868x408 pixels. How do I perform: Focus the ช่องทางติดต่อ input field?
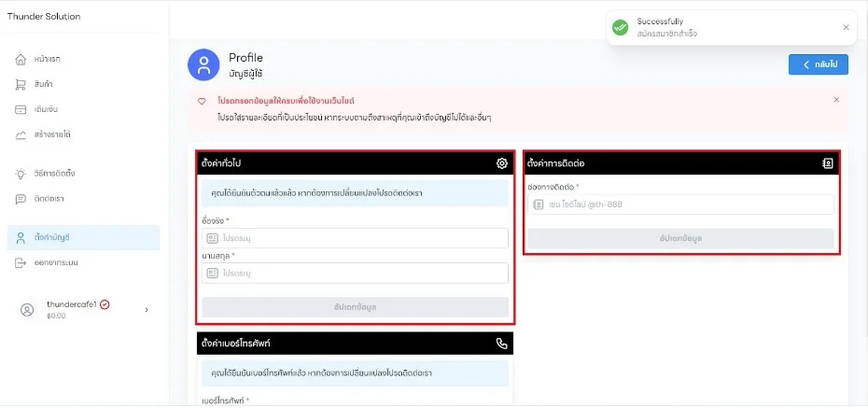(x=680, y=204)
